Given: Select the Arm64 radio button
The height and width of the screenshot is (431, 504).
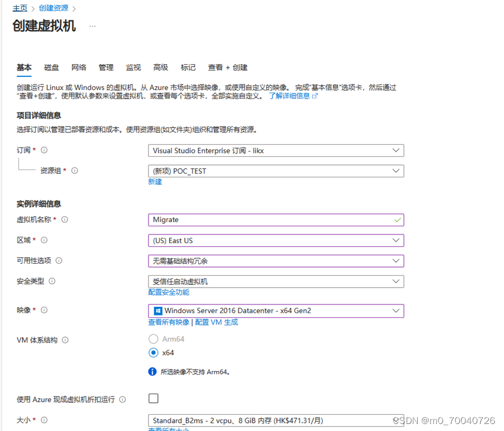Looking at the screenshot, I should 153,339.
